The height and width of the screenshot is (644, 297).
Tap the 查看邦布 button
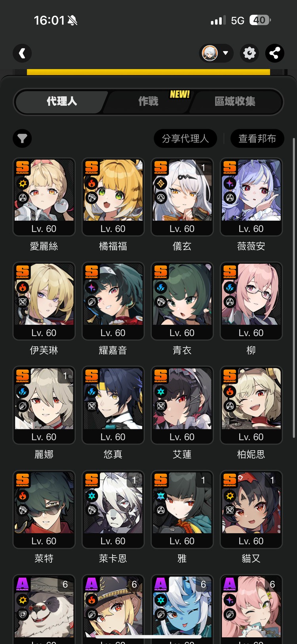[x=257, y=139]
